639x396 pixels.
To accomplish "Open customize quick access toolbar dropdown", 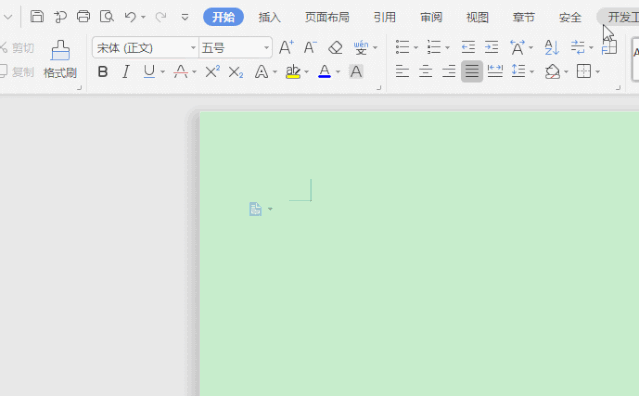I will [x=185, y=17].
